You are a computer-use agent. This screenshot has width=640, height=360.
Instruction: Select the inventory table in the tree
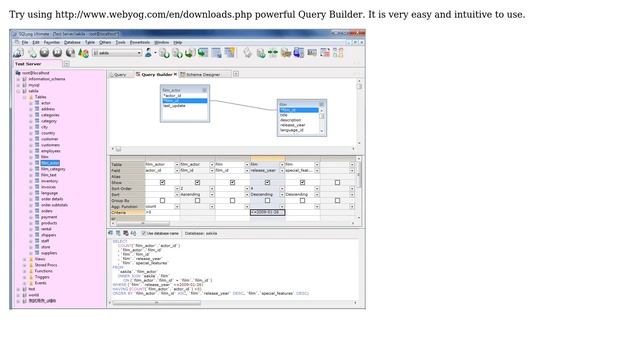pos(49,181)
